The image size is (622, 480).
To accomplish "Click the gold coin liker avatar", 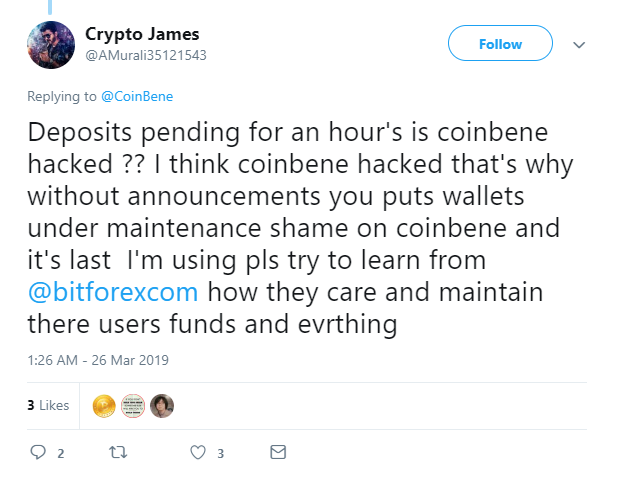I will click(x=104, y=406).
